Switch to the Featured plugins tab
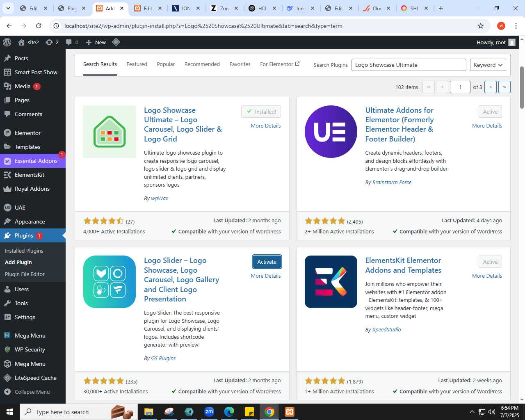The image size is (525, 420). (x=137, y=64)
